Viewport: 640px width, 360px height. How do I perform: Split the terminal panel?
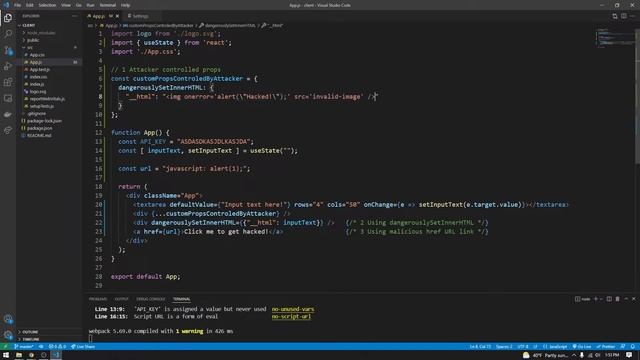click(x=609, y=299)
